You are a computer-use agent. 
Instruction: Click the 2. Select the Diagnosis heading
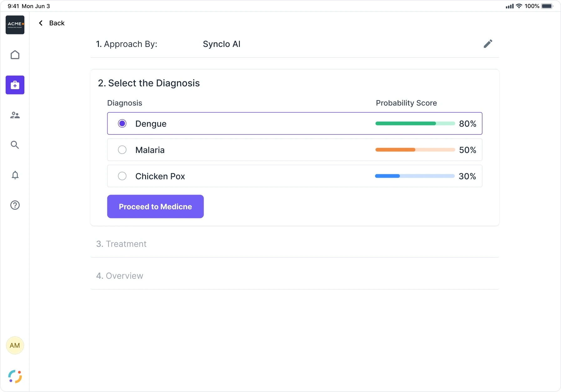point(149,83)
